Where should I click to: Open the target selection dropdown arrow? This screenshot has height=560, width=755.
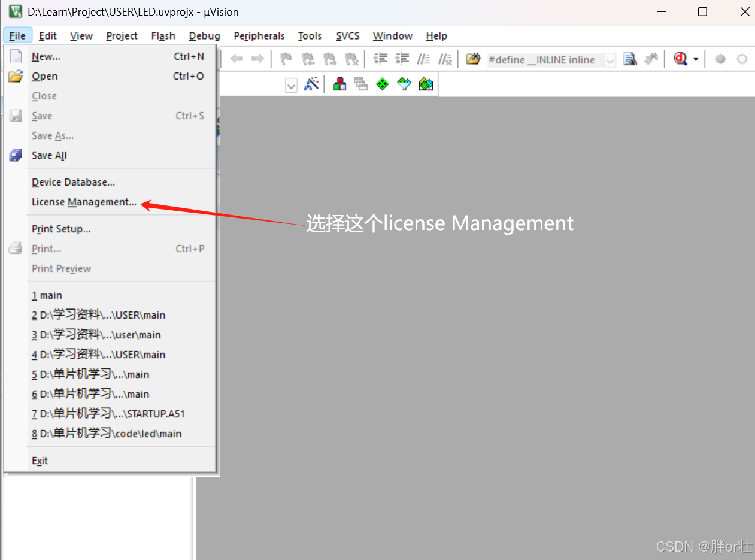[x=291, y=86]
